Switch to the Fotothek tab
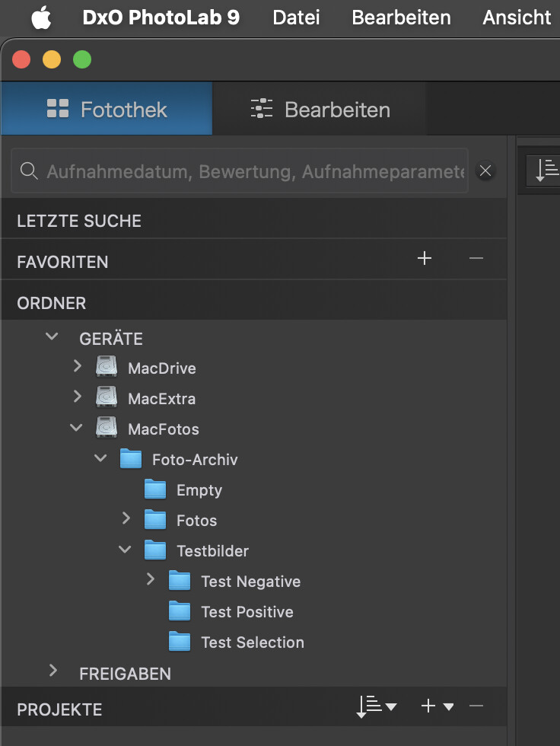This screenshot has width=560, height=746. click(107, 109)
